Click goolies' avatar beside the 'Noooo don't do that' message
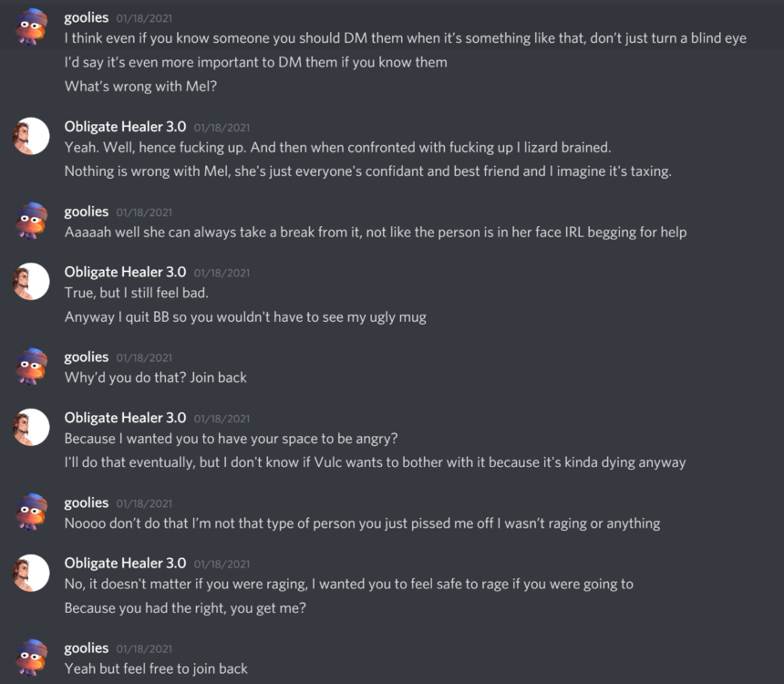The height and width of the screenshot is (684, 784). coord(31,511)
